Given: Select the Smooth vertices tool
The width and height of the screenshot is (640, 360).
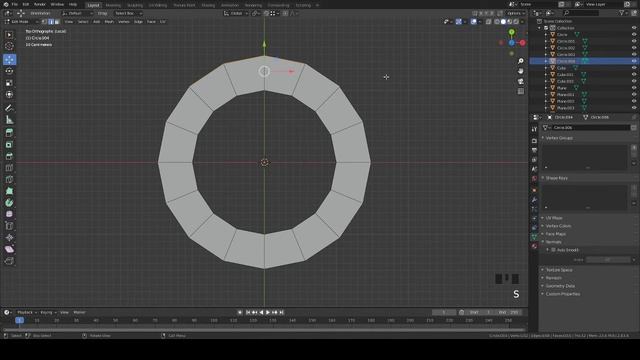Looking at the screenshot, I should click(x=9, y=214).
